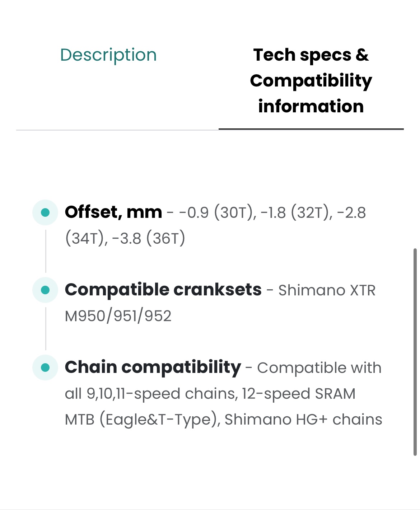Click the -0.9 (30T) offset value

(x=218, y=213)
